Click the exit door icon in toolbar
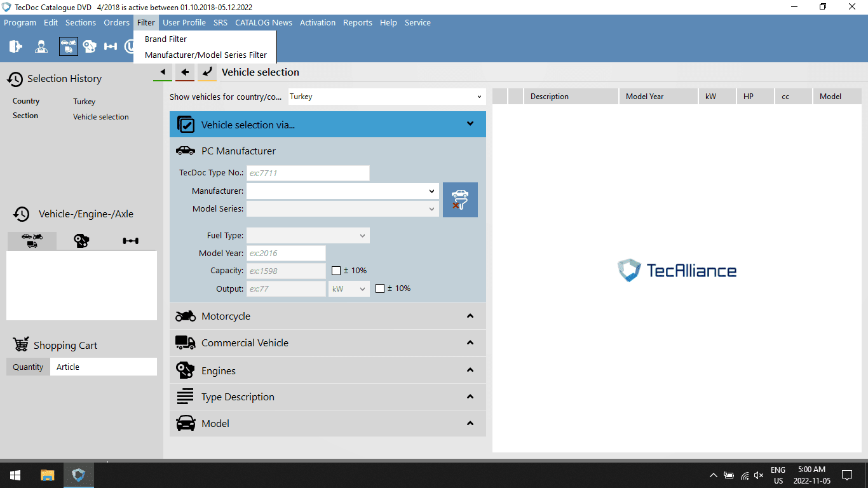Image resolution: width=868 pixels, height=488 pixels. 16,46
